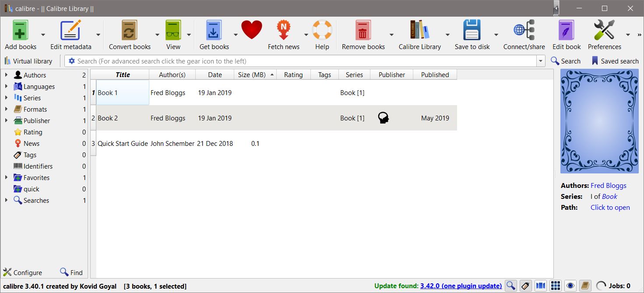Sort by Date column header
Screen dimensions: 644x293
point(215,74)
